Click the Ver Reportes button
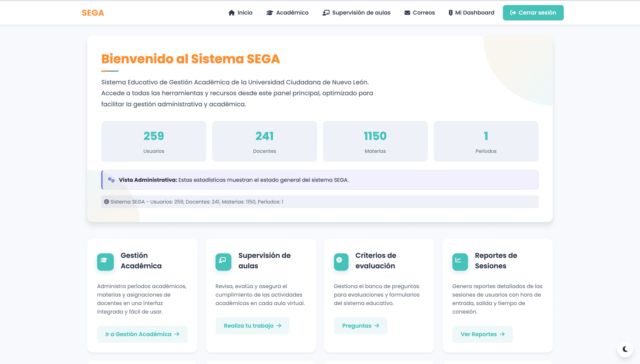Viewport: 640px width, 364px height. [x=482, y=334]
